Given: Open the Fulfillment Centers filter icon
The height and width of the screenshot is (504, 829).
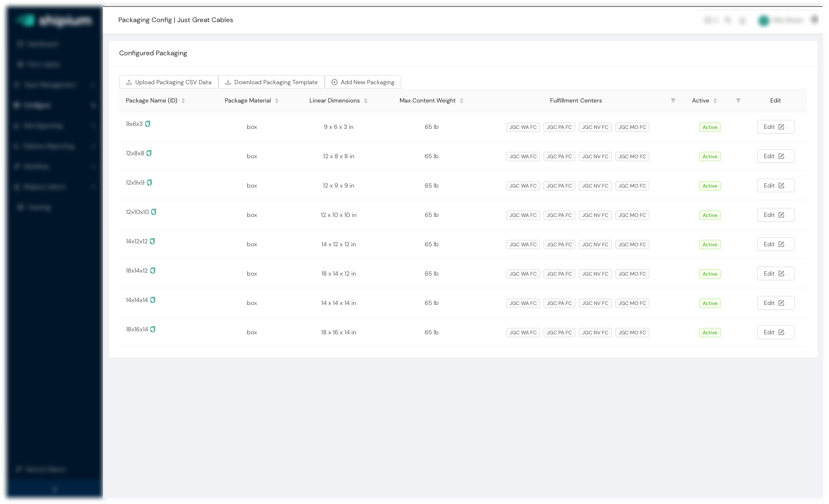Looking at the screenshot, I should (673, 100).
